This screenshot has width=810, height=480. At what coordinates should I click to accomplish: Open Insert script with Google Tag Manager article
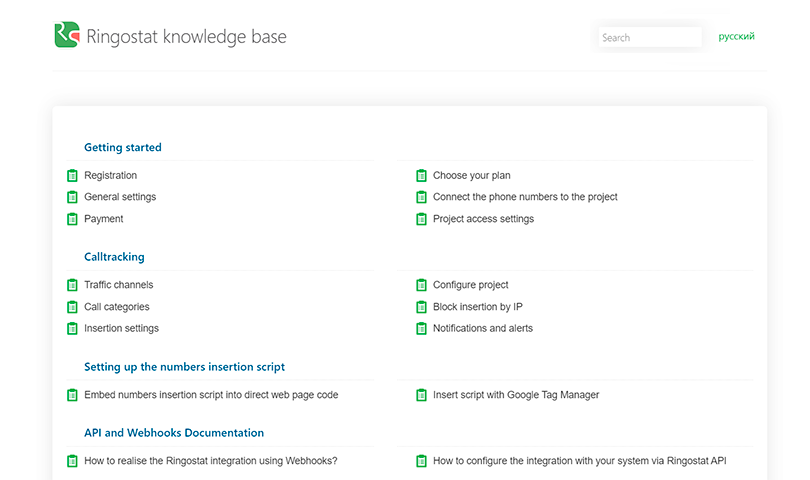coord(516,395)
